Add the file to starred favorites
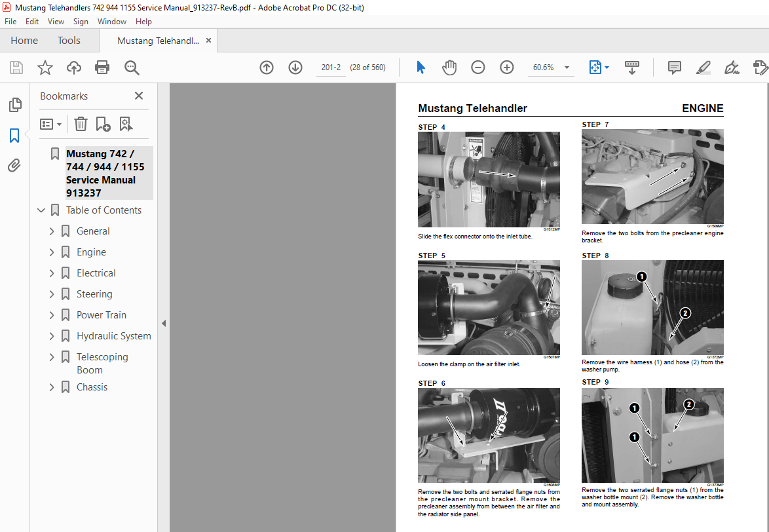769x532 pixels. click(45, 67)
